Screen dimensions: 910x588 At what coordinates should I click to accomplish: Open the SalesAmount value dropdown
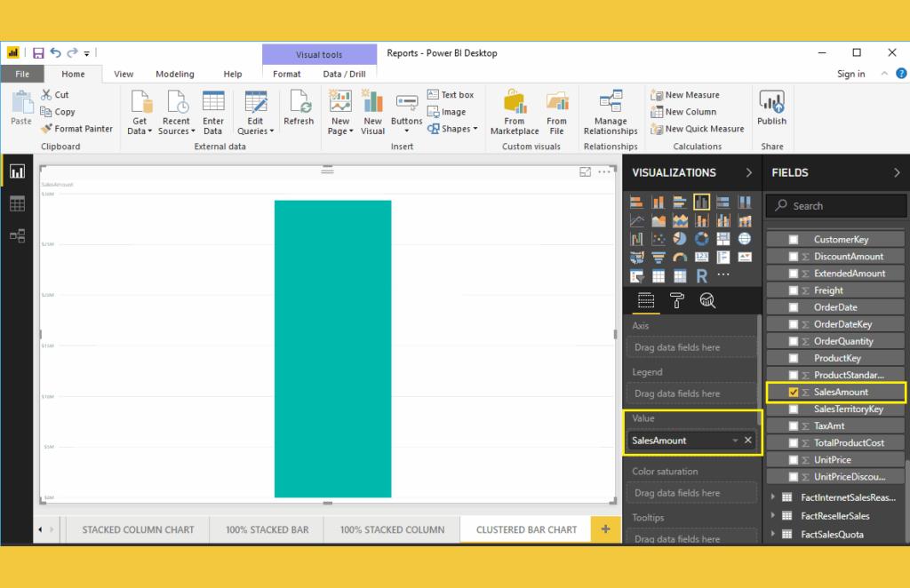click(735, 440)
